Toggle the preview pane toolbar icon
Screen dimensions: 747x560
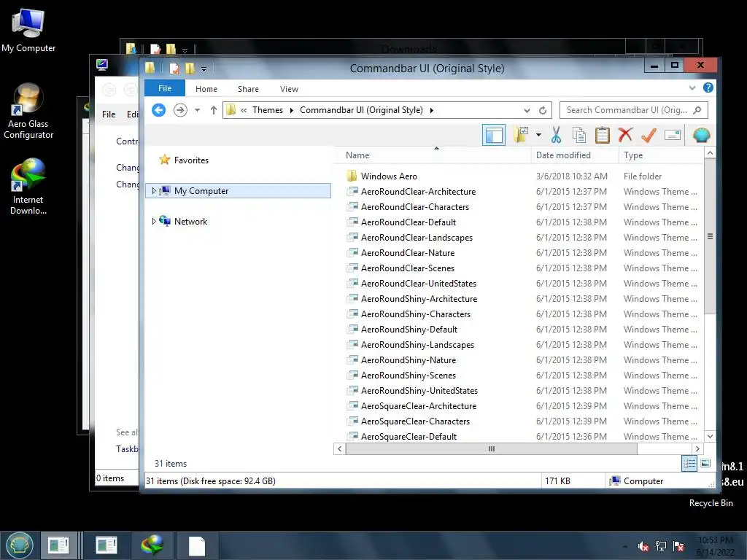tap(494, 135)
